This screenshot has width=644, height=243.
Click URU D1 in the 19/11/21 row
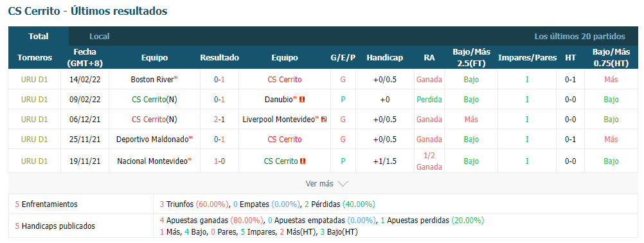pos(35,161)
